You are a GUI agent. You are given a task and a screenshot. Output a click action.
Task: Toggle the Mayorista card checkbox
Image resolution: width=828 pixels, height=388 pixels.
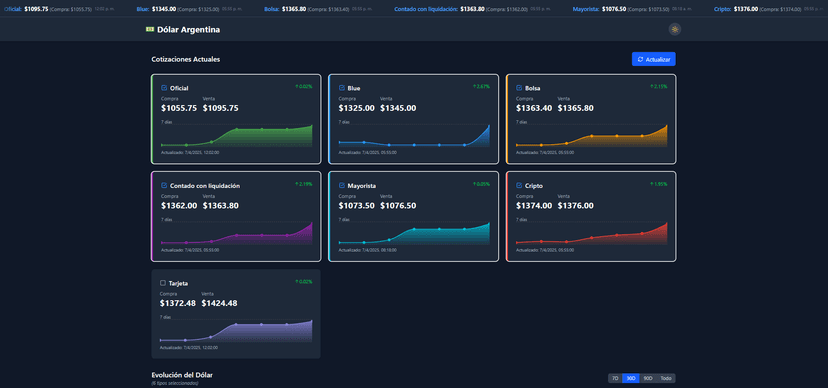click(x=342, y=185)
